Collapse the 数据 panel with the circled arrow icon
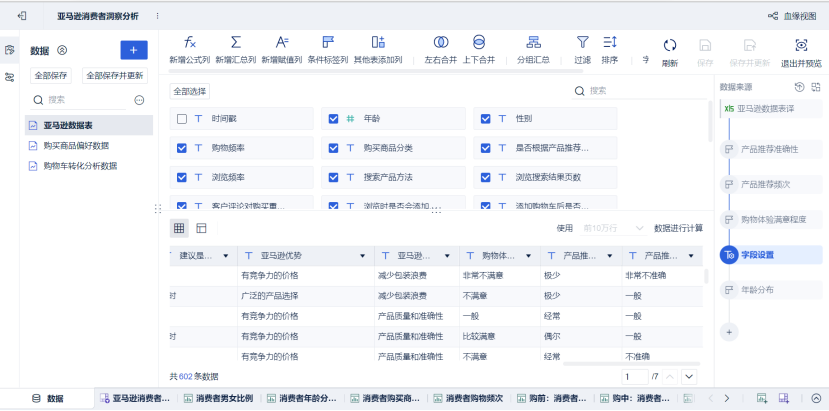 click(x=62, y=50)
